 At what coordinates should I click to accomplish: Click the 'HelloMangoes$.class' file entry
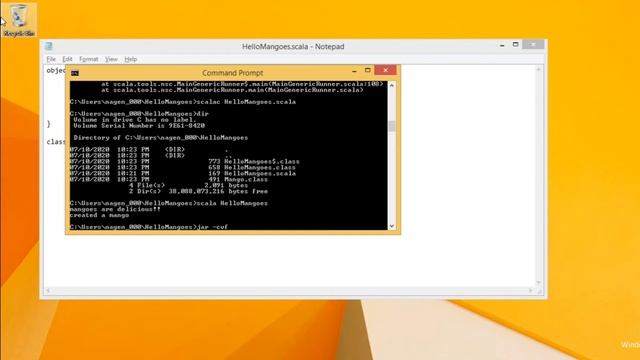262,162
